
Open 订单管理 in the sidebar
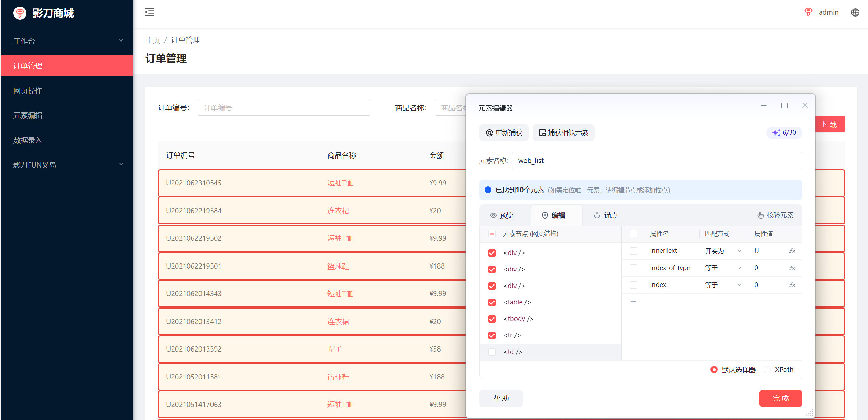pyautogui.click(x=67, y=65)
